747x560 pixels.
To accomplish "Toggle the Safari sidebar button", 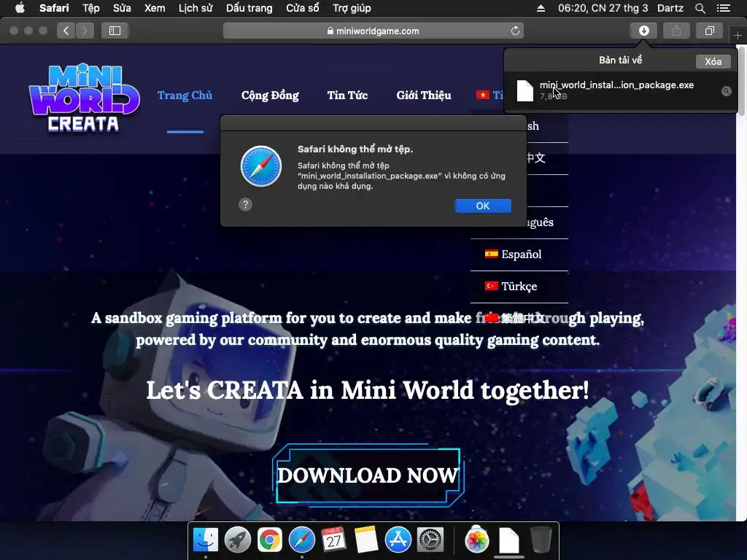I will pyautogui.click(x=115, y=31).
